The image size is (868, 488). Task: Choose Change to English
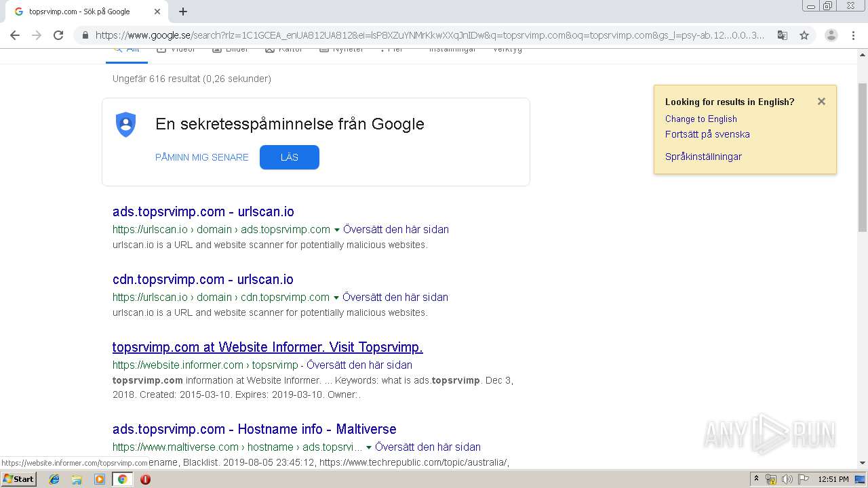pyautogui.click(x=701, y=119)
